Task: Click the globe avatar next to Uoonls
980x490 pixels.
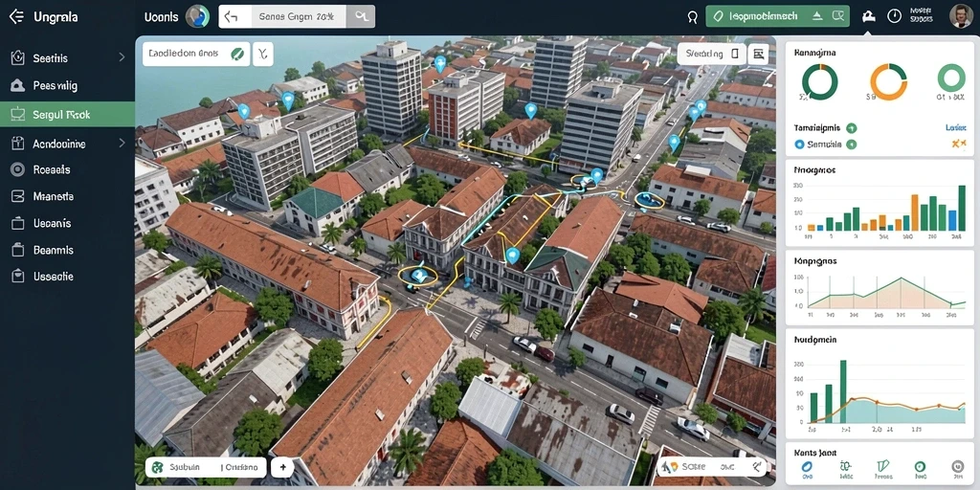Action: pos(197,16)
